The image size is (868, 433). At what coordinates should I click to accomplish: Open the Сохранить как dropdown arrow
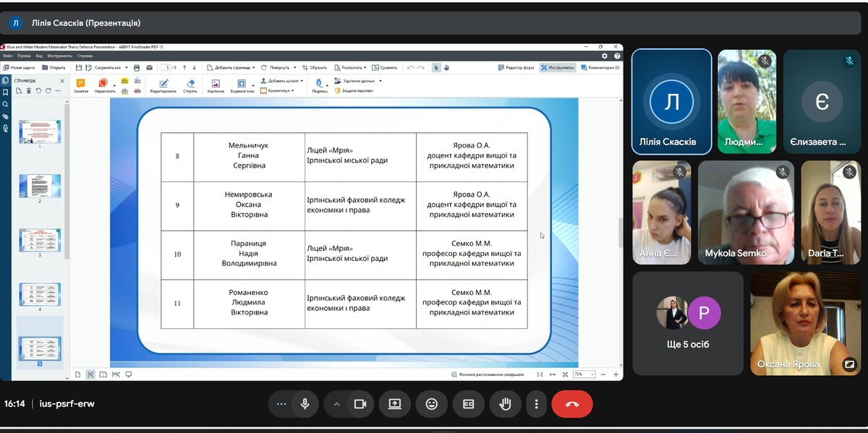pos(126,67)
